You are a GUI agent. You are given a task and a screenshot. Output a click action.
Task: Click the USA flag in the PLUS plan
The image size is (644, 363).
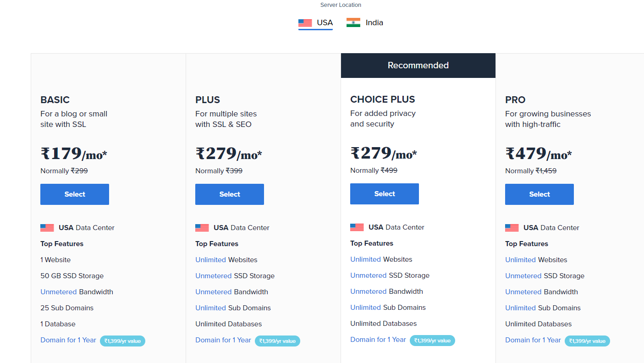[x=202, y=228]
